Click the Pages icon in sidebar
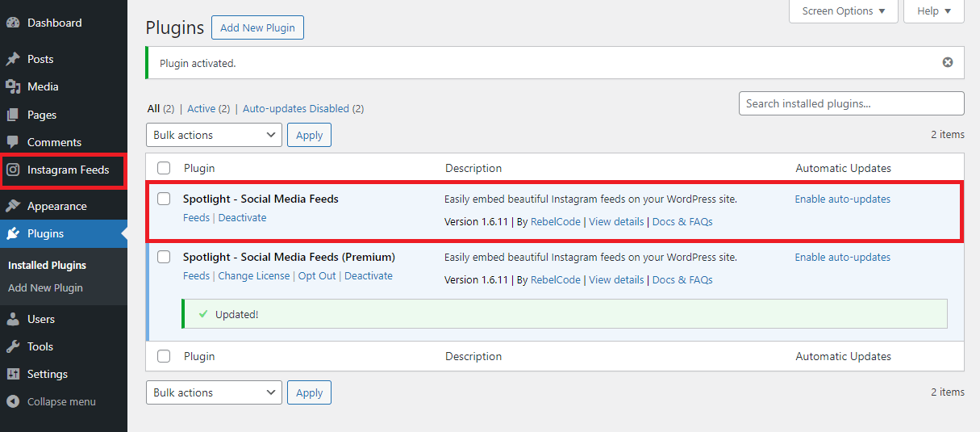This screenshot has width=980, height=432. click(x=13, y=115)
